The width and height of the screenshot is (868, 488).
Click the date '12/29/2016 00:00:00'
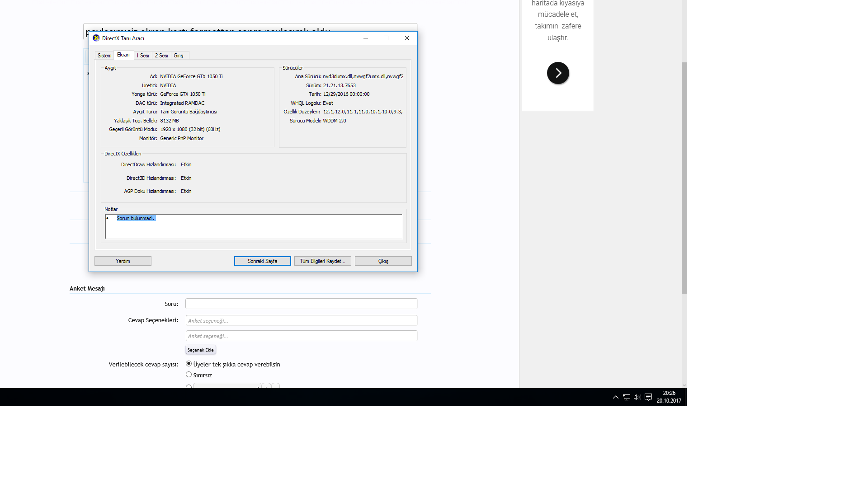tap(346, 94)
